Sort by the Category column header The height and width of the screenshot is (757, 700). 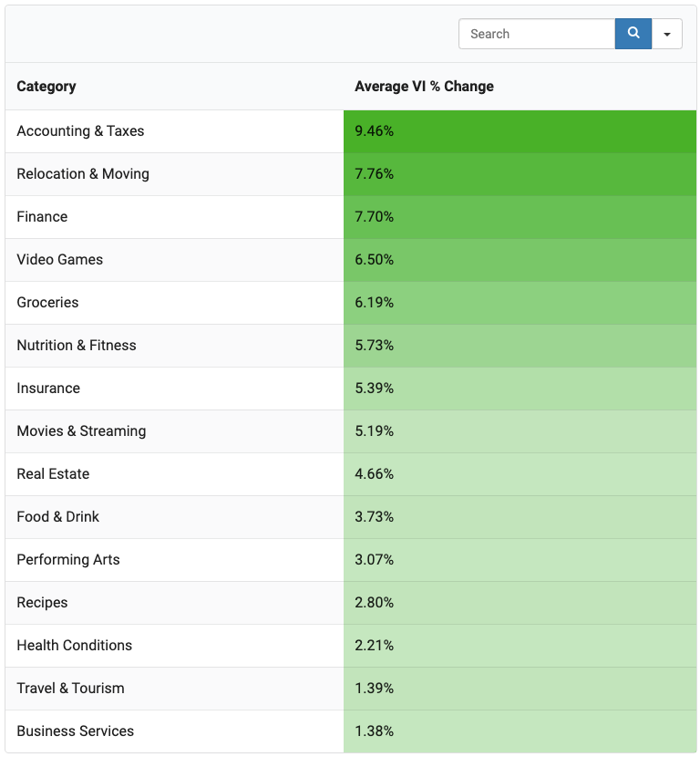[46, 87]
